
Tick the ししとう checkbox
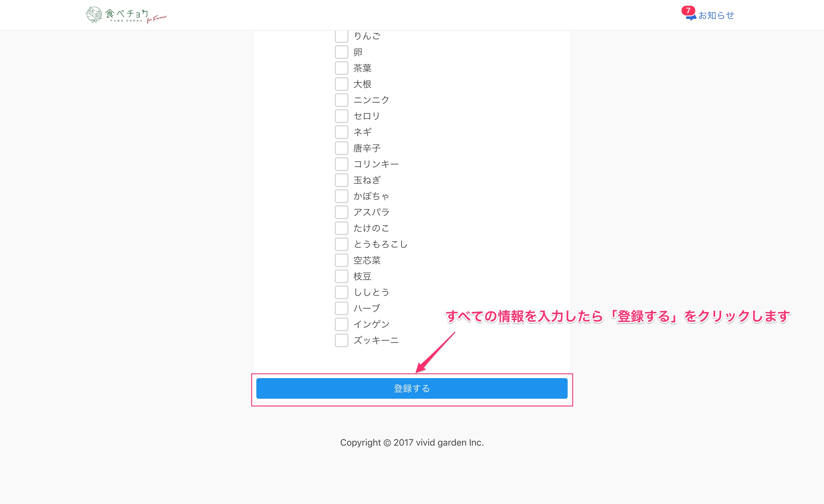pos(341,292)
